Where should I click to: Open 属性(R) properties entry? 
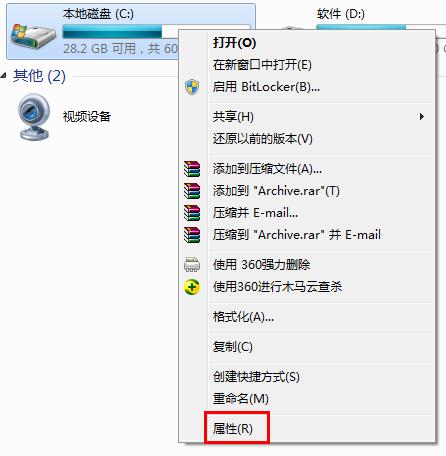point(233,429)
